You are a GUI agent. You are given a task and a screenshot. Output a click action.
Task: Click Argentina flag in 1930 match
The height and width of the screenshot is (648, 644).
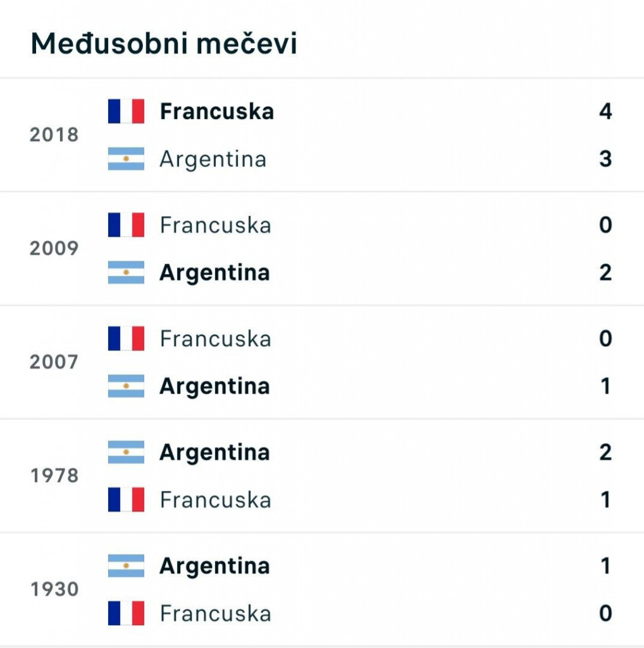126,566
